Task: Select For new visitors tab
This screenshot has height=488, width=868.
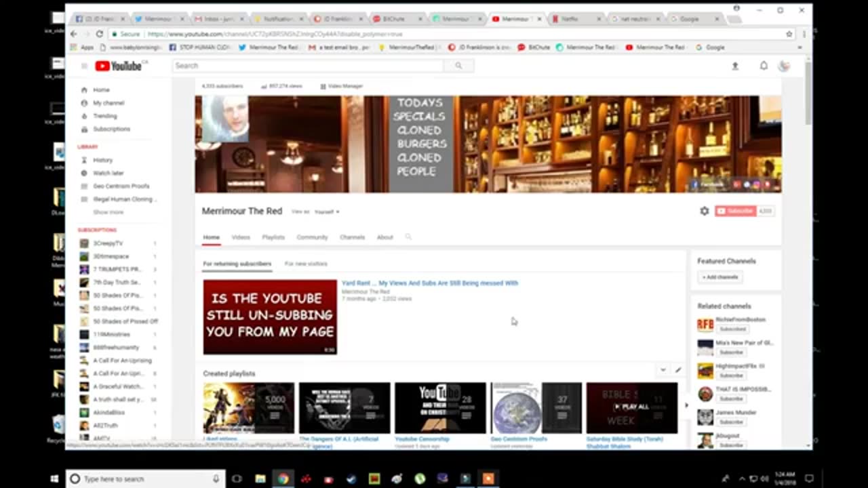Action: click(x=306, y=264)
